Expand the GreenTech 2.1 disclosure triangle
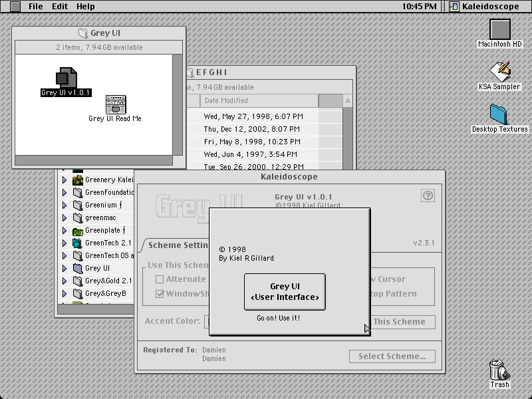Viewport: 532px width, 399px height. coord(65,243)
